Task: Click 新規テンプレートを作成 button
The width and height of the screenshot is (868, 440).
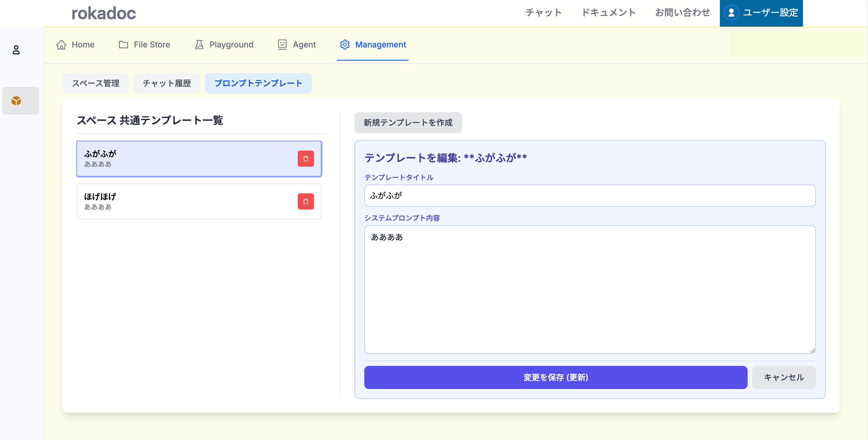Action: pos(408,122)
